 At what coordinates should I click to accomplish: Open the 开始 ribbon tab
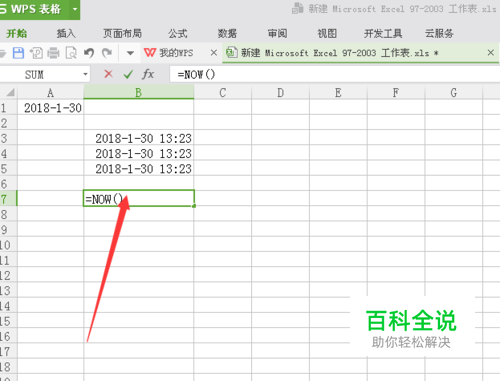[17, 33]
